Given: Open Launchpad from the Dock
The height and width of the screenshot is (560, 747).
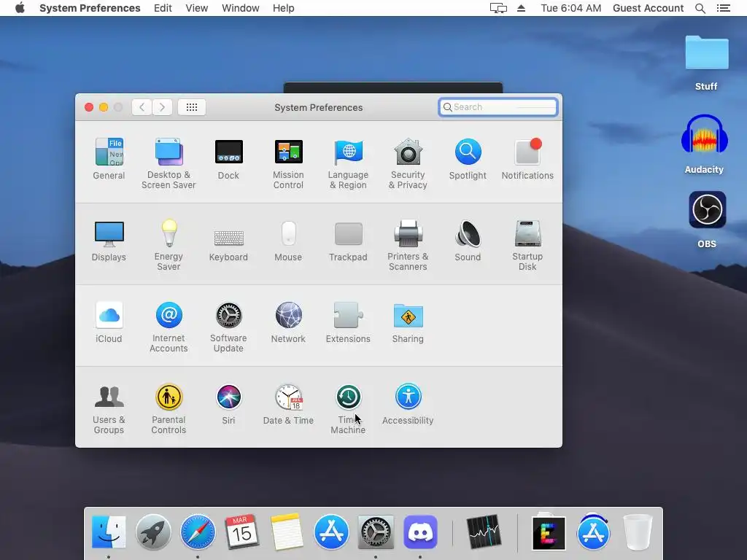Looking at the screenshot, I should 153,532.
